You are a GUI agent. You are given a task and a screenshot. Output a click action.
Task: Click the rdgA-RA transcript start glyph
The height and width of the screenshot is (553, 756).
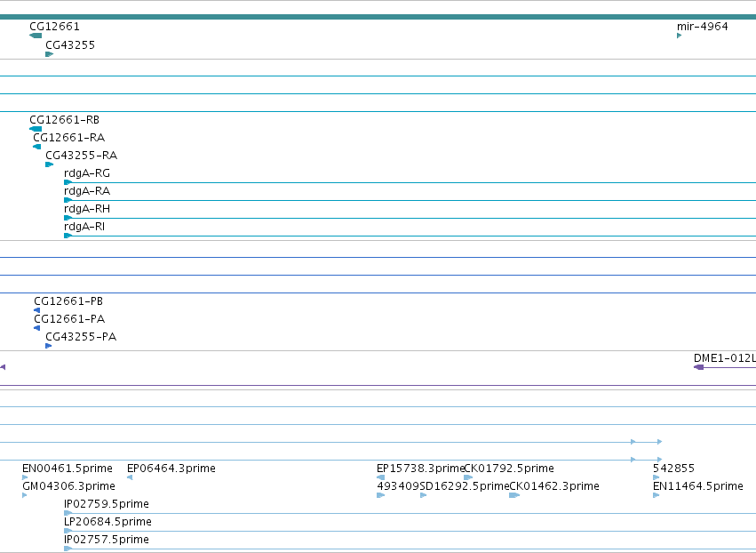[x=68, y=200]
